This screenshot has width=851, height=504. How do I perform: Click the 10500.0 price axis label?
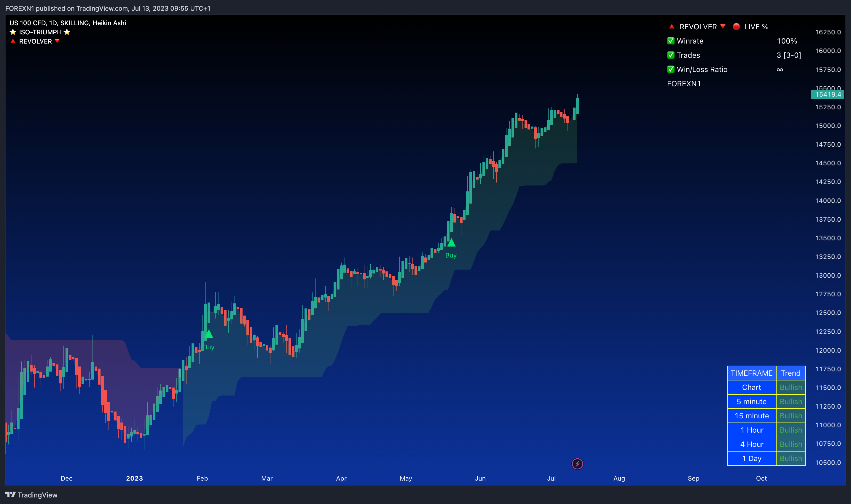[828, 463]
